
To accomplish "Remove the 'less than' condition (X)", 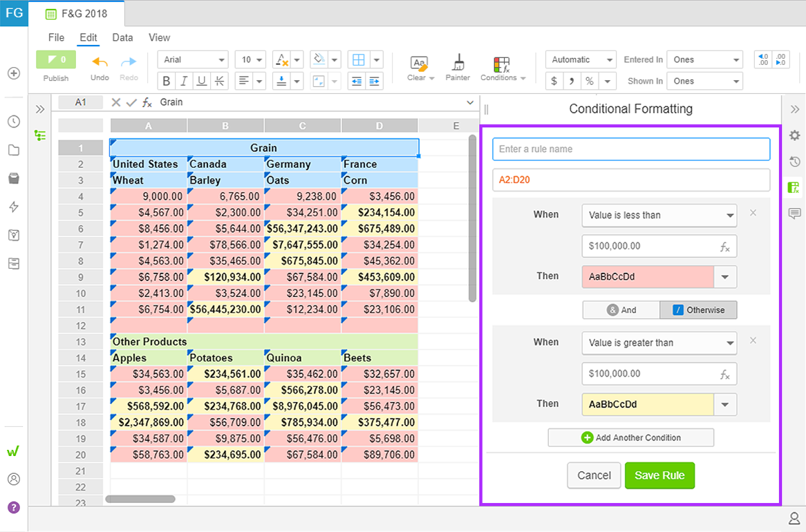I will point(753,213).
